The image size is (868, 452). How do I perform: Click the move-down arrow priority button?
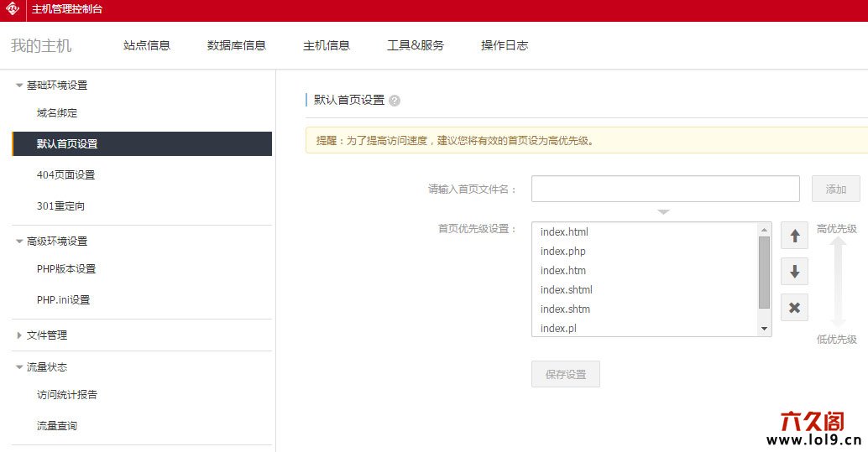click(794, 272)
